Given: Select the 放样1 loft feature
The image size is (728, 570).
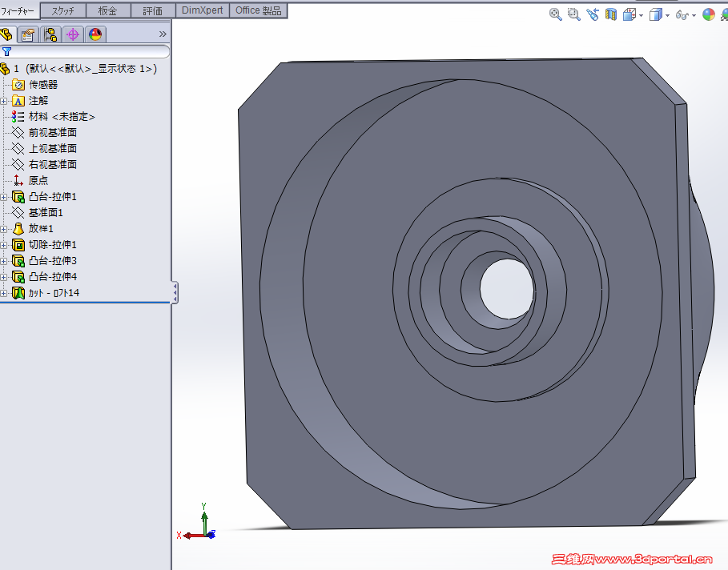Looking at the screenshot, I should pyautogui.click(x=41, y=228).
